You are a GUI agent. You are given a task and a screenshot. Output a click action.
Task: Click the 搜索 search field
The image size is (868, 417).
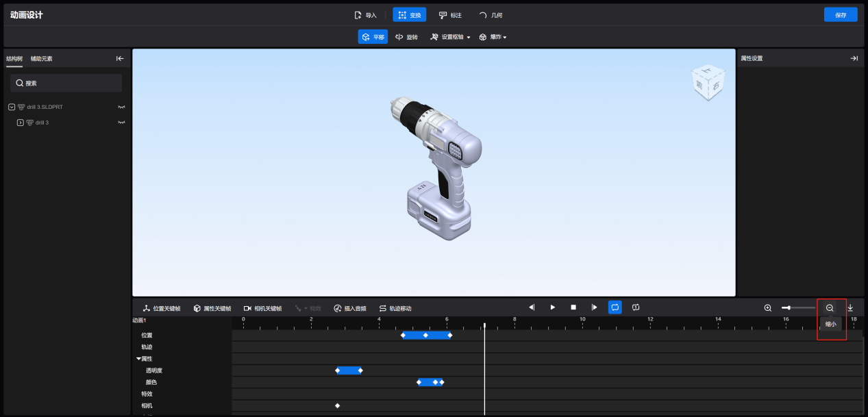point(66,83)
